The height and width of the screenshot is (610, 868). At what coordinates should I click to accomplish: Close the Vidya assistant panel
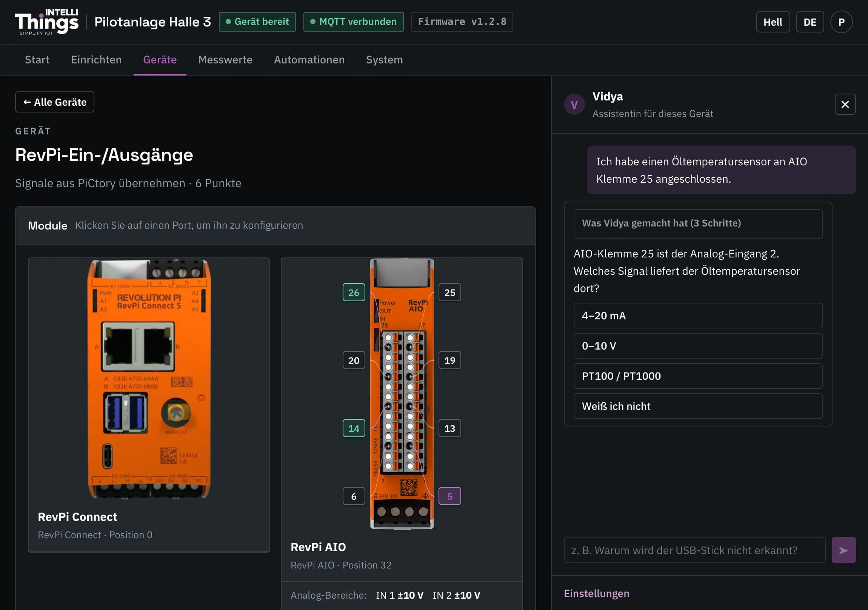point(845,105)
